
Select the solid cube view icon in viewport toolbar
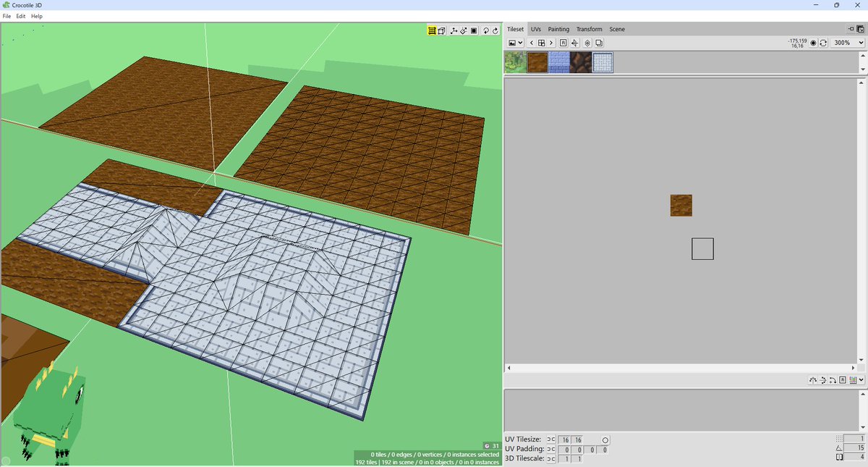(x=442, y=30)
